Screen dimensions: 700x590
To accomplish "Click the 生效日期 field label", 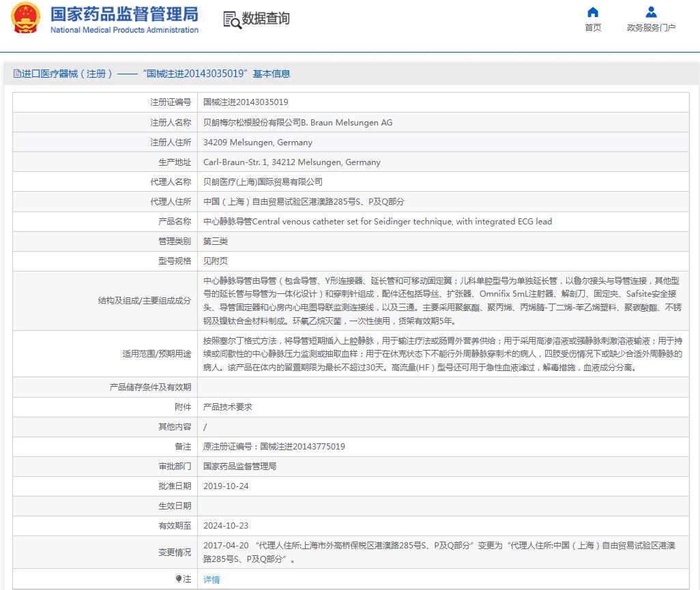I will coord(175,506).
